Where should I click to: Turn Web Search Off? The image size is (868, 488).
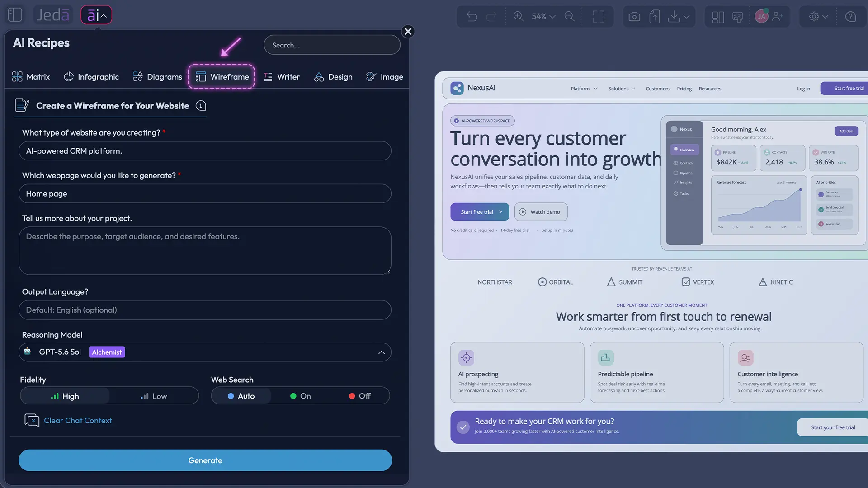(x=360, y=396)
